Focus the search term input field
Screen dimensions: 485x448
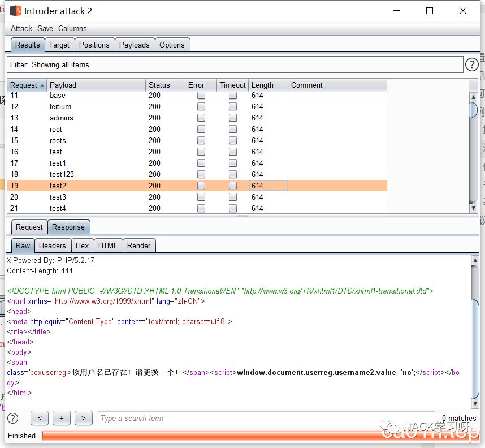coord(266,418)
